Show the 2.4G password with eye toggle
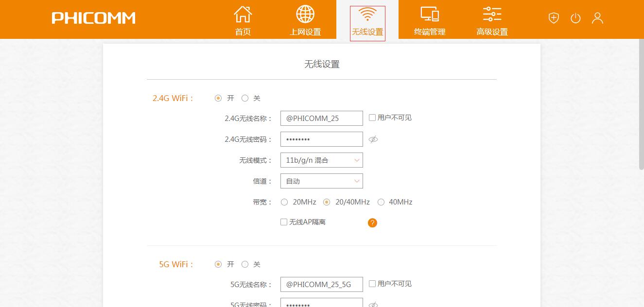This screenshot has height=307, width=644. tap(373, 139)
